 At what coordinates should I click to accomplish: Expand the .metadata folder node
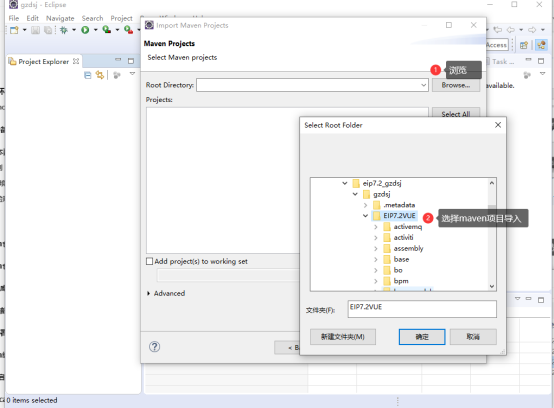point(365,205)
